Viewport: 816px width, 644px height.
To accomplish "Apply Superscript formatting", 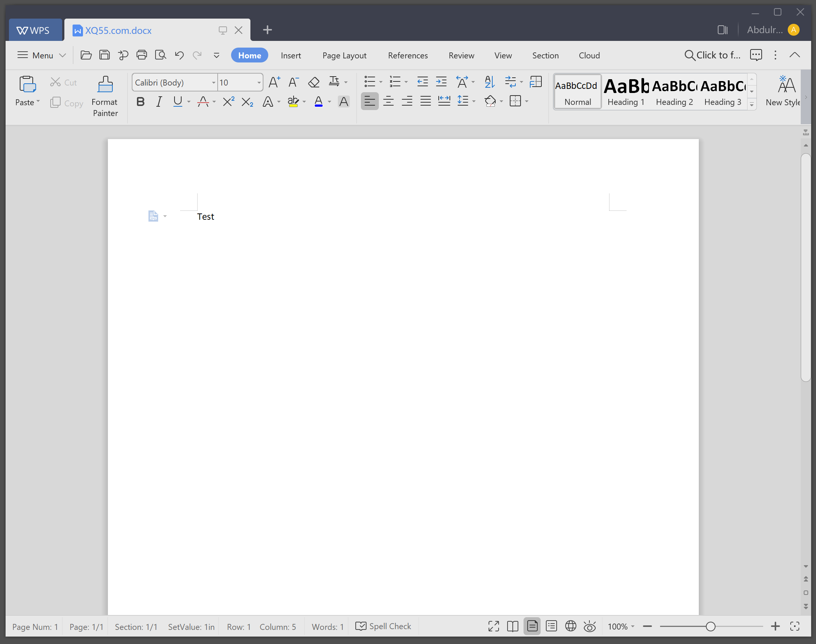I will 228,102.
